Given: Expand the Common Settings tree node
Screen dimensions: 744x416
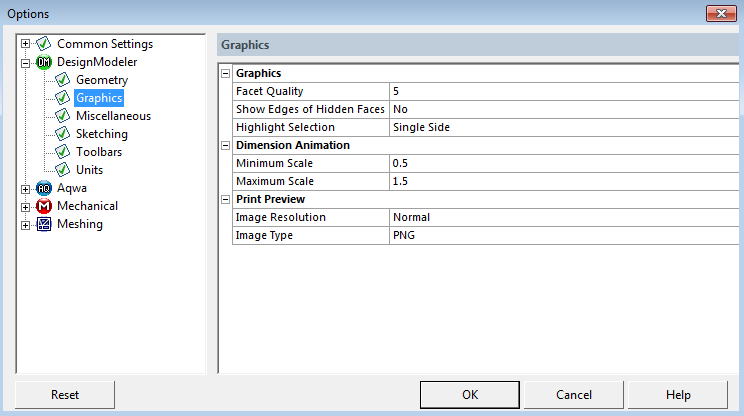Looking at the screenshot, I should (x=26, y=44).
